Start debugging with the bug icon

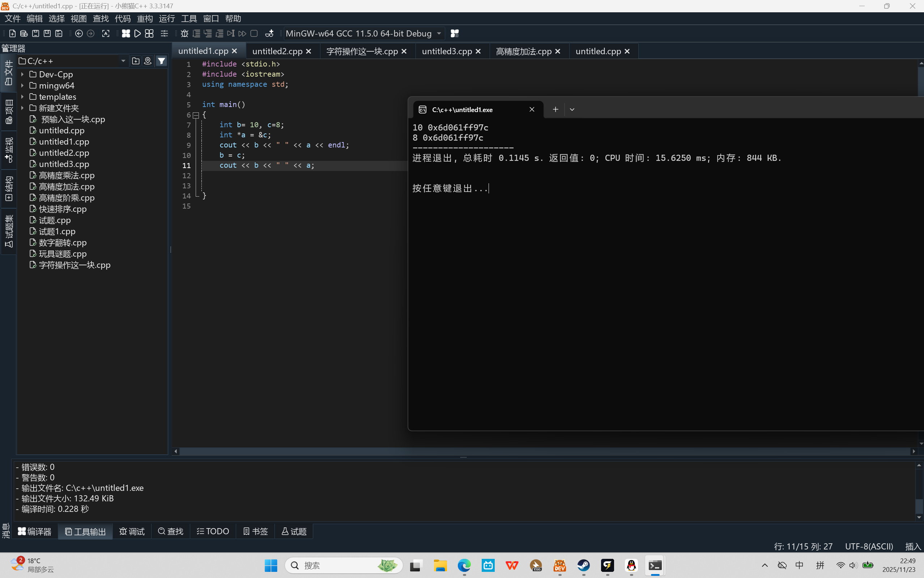184,34
